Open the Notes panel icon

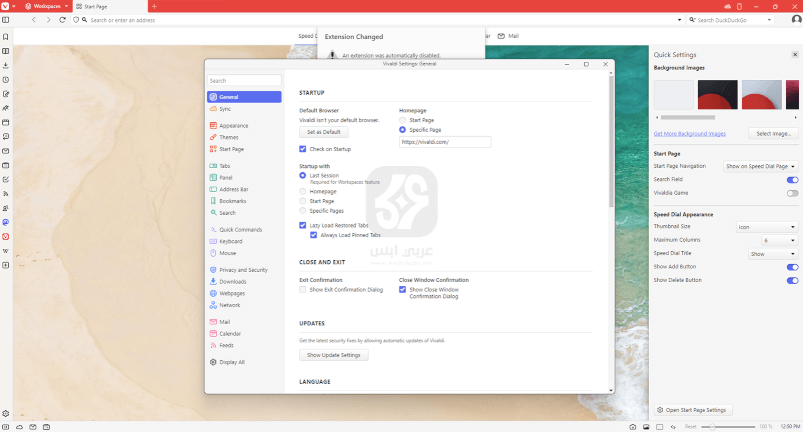6,94
